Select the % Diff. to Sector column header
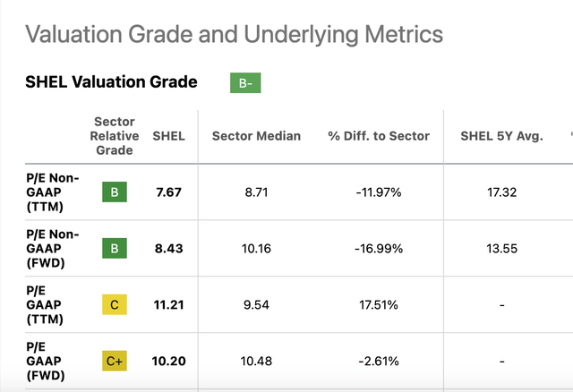 click(379, 136)
